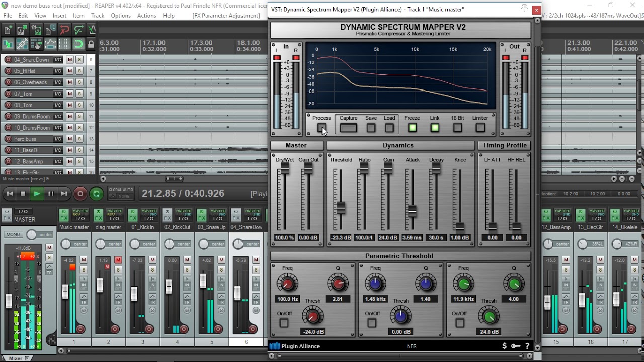644x362 pixels.
Task: Click the dollar sign icon in plugin footer
Action: (505, 346)
